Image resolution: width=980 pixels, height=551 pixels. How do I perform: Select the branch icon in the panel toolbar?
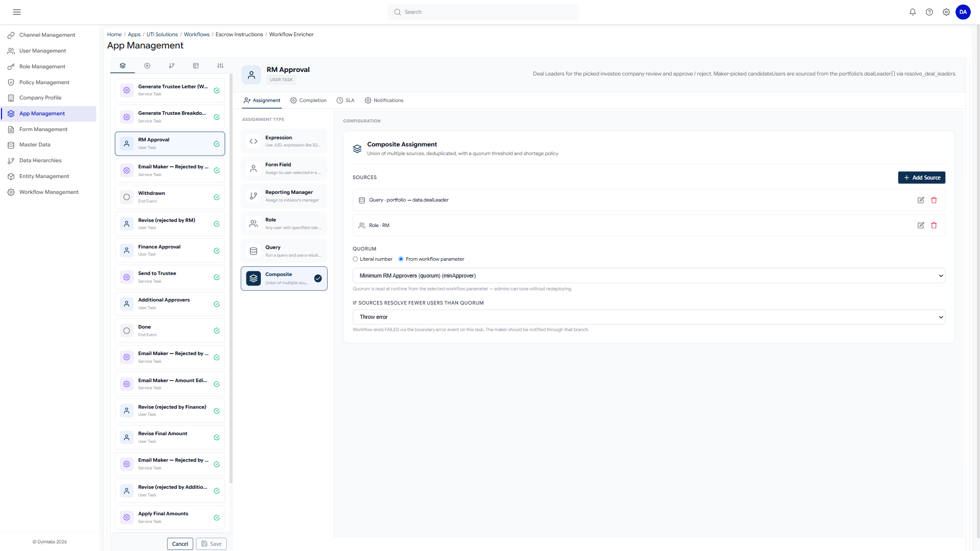coord(171,65)
